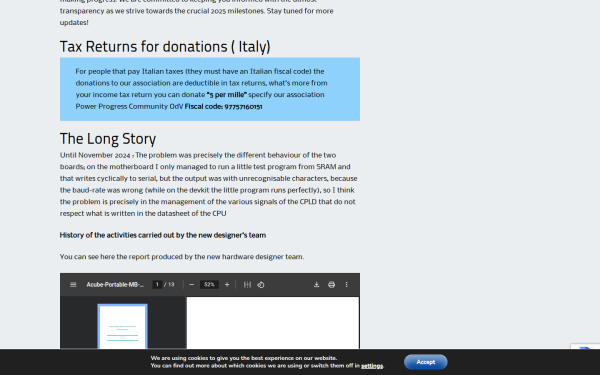
Task: Accept the cookie notice
Action: (426, 362)
